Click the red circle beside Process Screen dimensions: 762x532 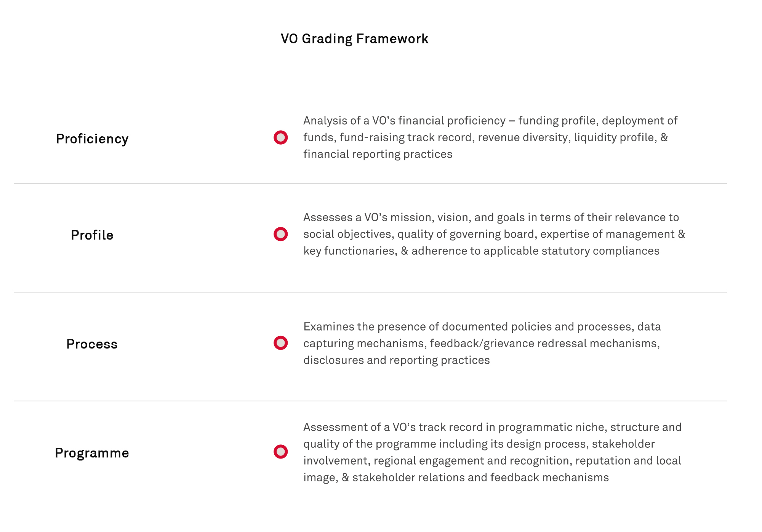280,343
